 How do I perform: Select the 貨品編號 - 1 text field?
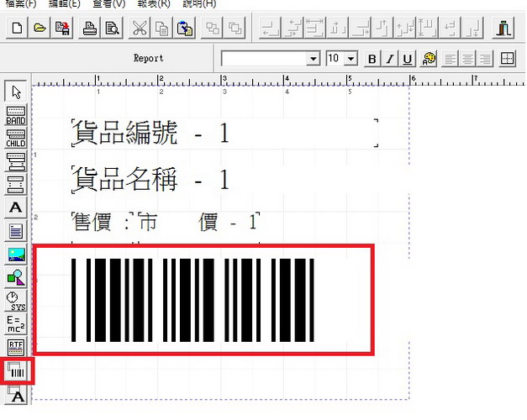tap(224, 133)
